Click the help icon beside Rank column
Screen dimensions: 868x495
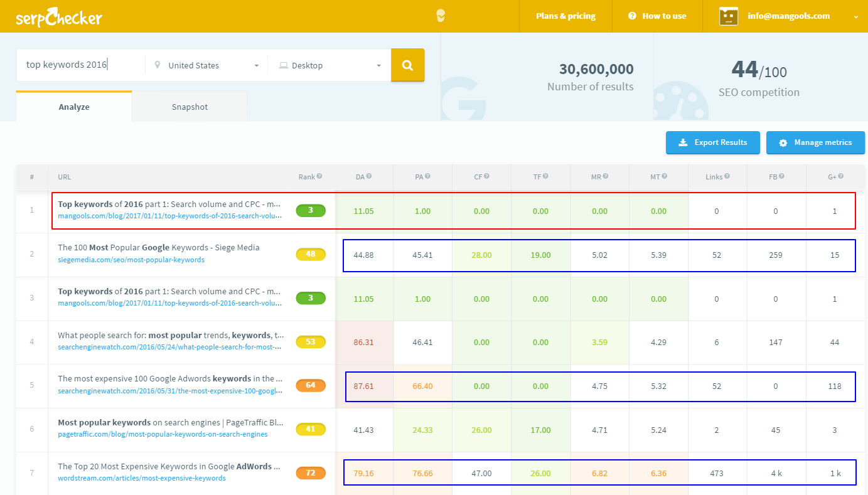(319, 177)
